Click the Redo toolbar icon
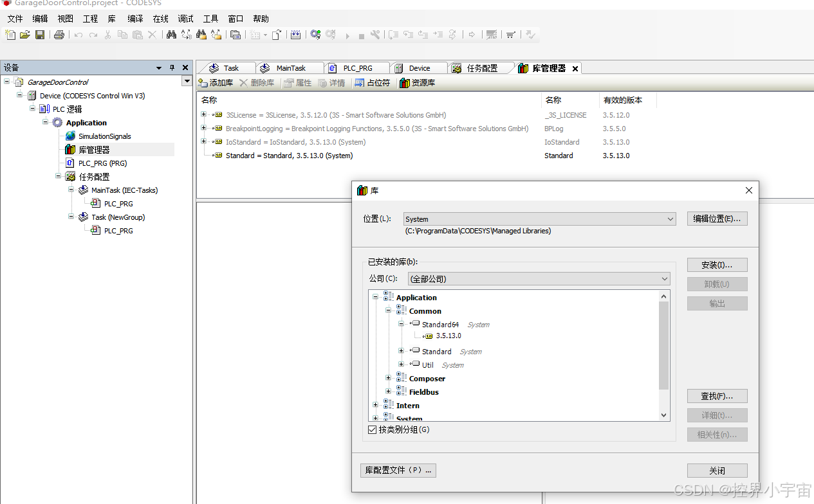 click(x=93, y=35)
